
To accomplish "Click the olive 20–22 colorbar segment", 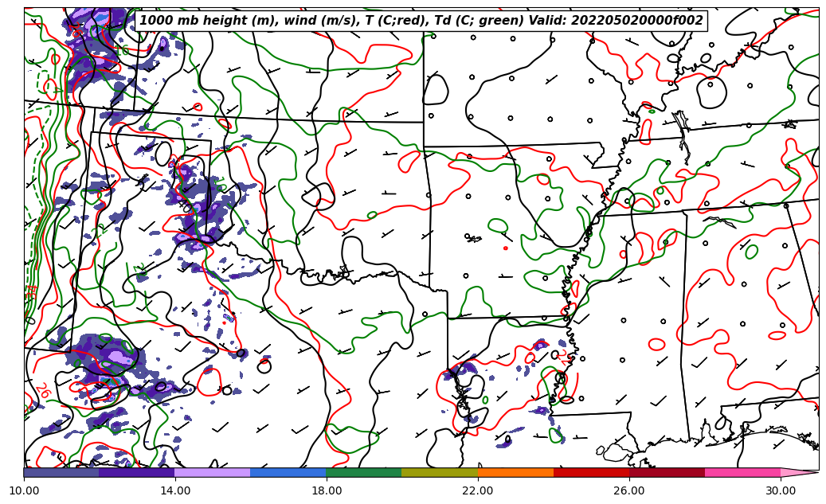I will coord(440,472).
